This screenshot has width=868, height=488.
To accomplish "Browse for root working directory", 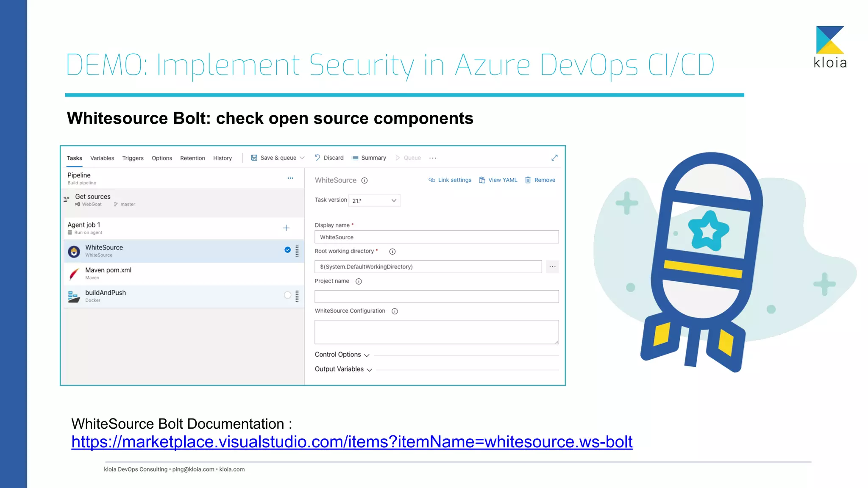I will tap(552, 266).
